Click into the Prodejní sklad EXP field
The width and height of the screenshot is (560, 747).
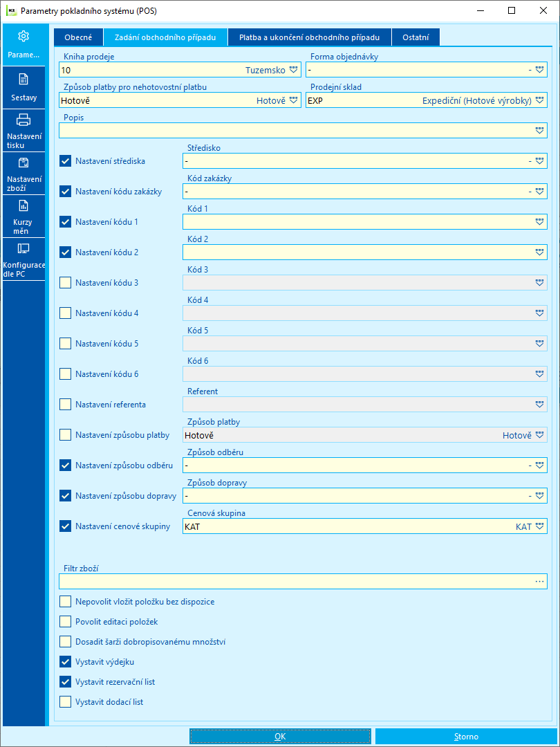(x=426, y=100)
